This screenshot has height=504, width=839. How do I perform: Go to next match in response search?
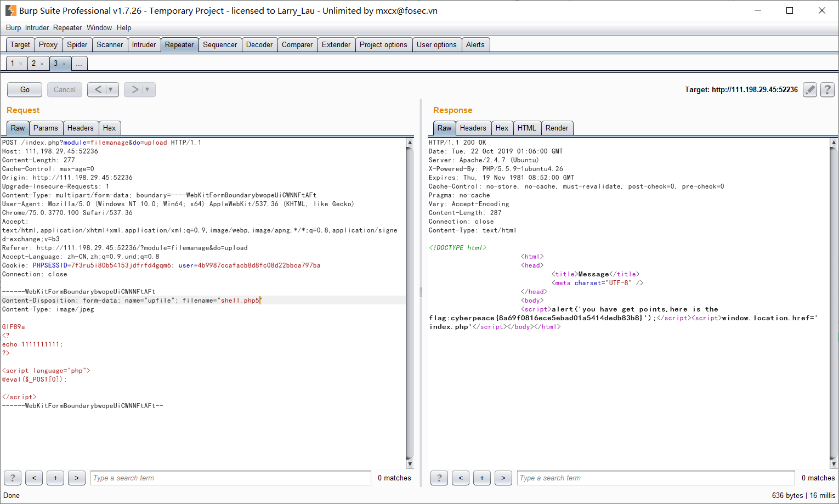click(x=503, y=478)
